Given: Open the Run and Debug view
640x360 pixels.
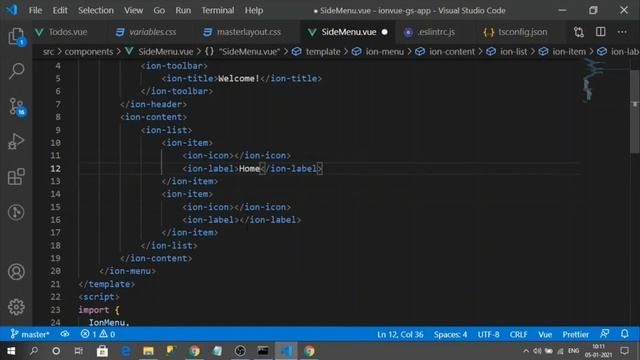Looking at the screenshot, I should coord(16,141).
